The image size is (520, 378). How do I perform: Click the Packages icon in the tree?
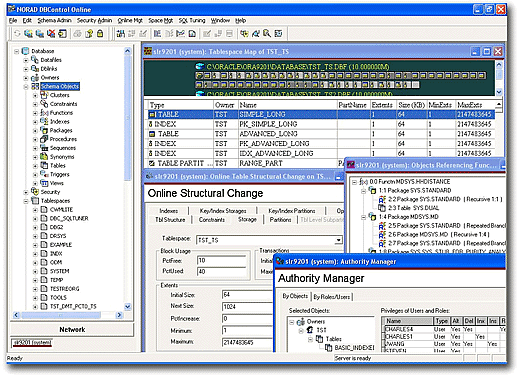tap(44, 130)
